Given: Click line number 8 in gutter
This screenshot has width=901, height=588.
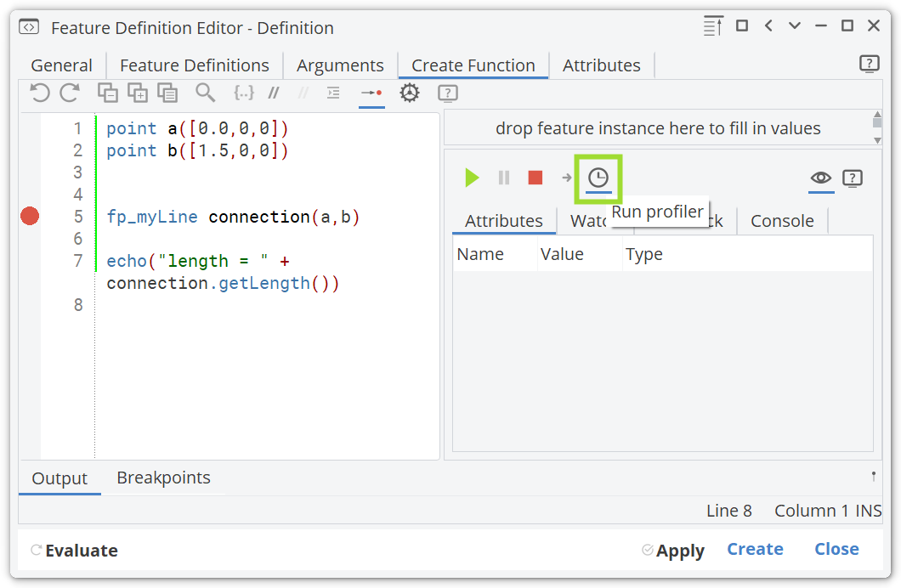Looking at the screenshot, I should (78, 305).
